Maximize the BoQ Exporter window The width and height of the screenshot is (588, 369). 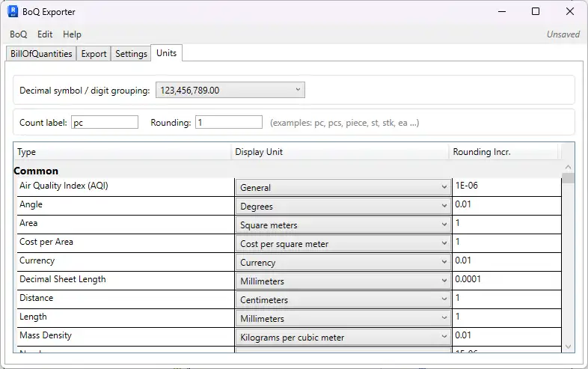pyautogui.click(x=536, y=12)
